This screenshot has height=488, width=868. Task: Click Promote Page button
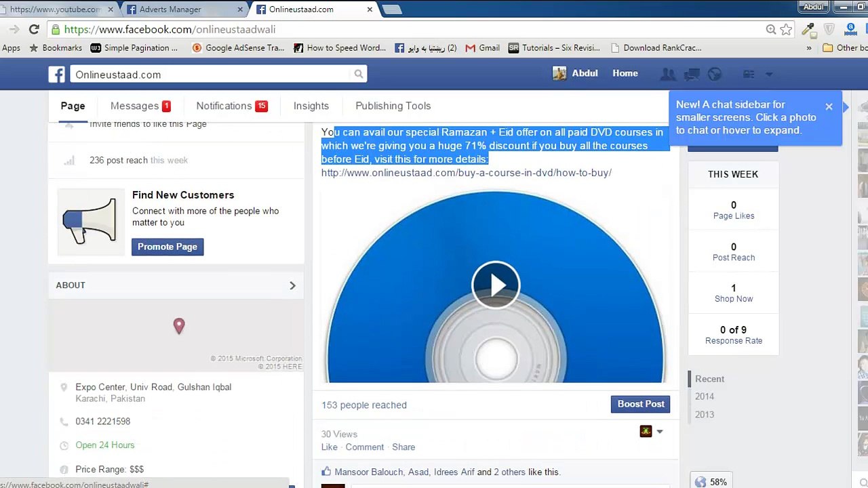tap(167, 247)
